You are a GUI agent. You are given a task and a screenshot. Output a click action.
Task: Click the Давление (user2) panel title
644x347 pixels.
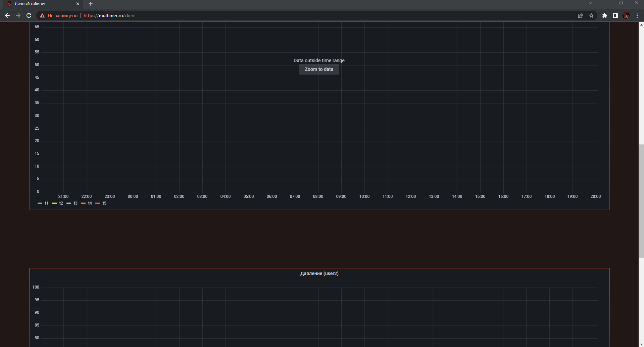click(x=319, y=273)
